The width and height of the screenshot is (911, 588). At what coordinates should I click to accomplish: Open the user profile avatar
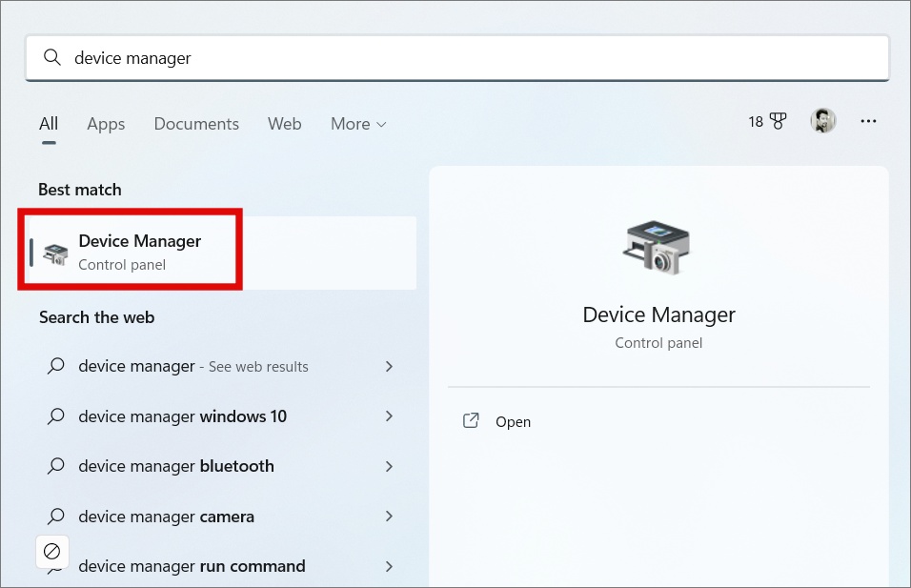[x=823, y=121]
